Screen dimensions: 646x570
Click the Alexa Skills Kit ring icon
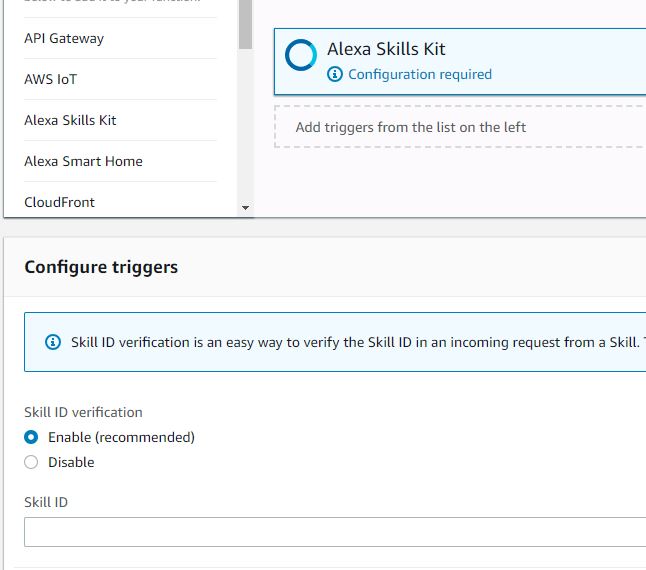tap(301, 55)
